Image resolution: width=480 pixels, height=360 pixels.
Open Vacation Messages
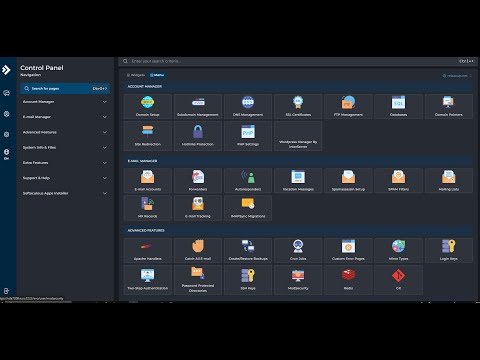pos(298,180)
